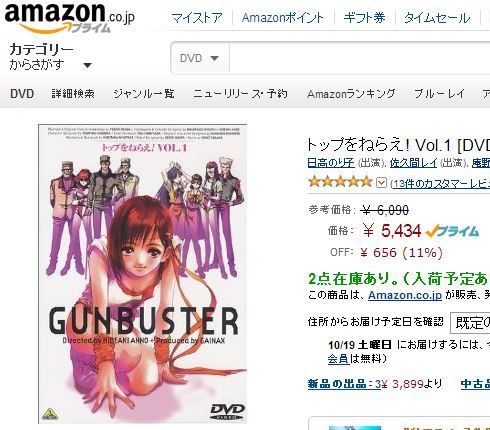Open the delivery address selector box
490x430 pixels.
[x=470, y=323]
